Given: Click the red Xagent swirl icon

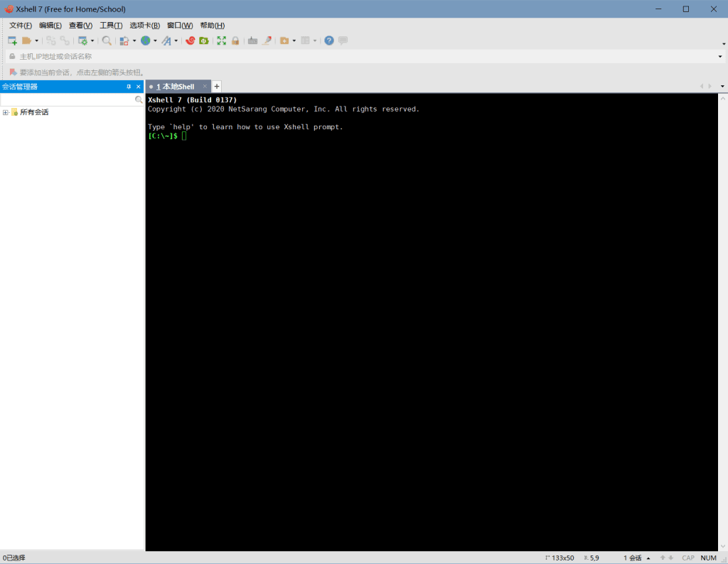Looking at the screenshot, I should coord(190,40).
